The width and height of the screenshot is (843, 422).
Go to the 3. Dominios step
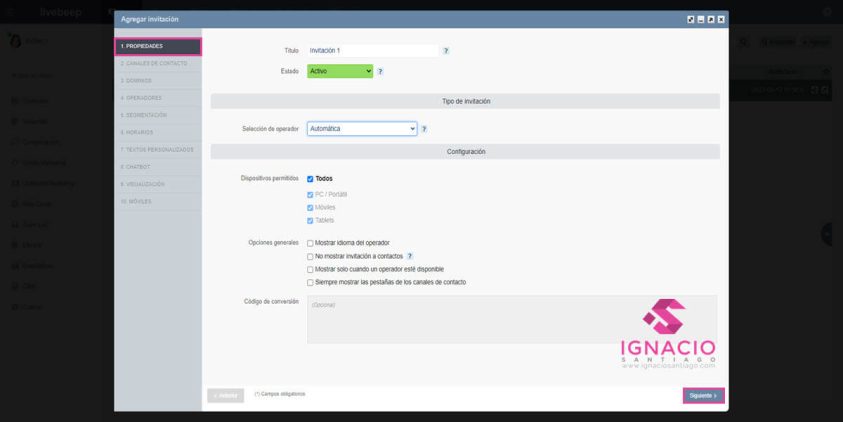pos(158,81)
